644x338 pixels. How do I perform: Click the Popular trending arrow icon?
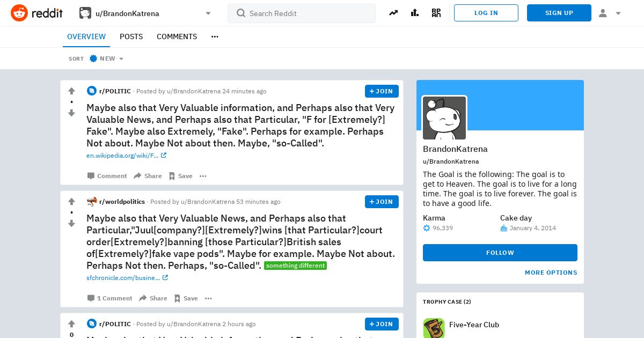tap(393, 13)
